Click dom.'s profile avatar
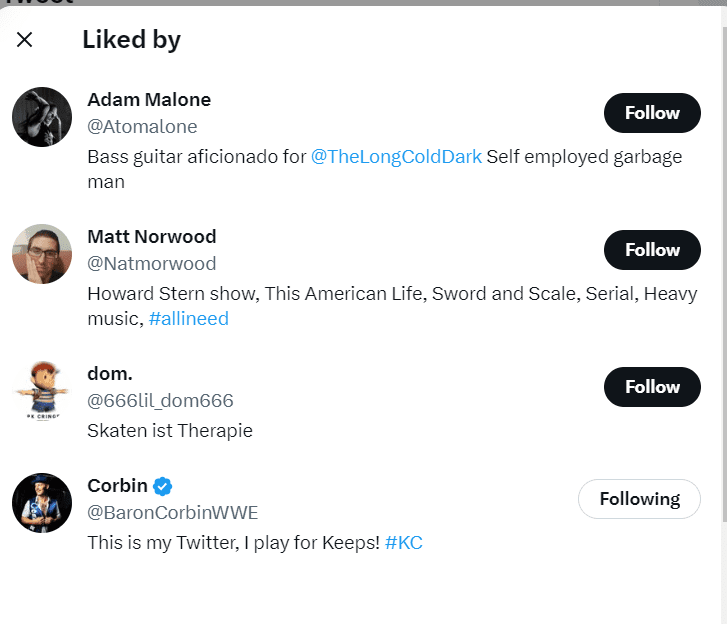The image size is (727, 624). [x=42, y=391]
